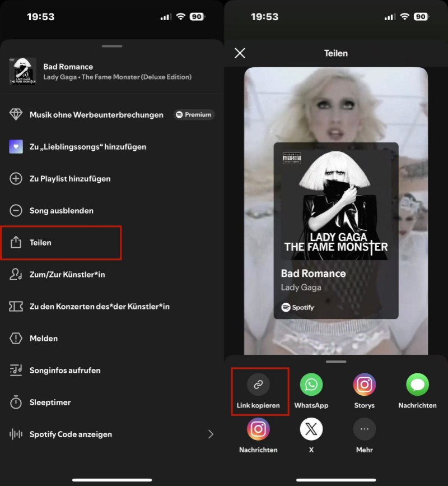The image size is (448, 486).
Task: Tap The Fame Monster cover on share card
Action: pos(336,205)
